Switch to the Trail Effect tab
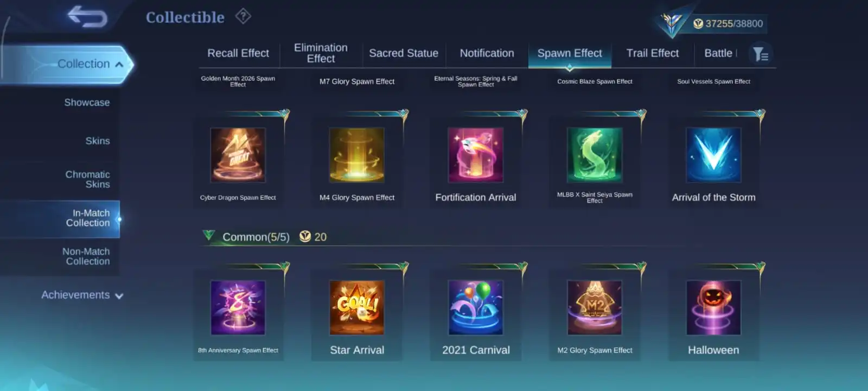Viewport: 868px width, 391px height. point(653,53)
